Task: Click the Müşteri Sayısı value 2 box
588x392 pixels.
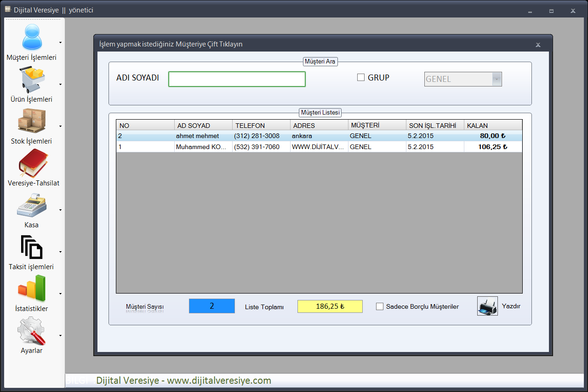Action: click(212, 306)
